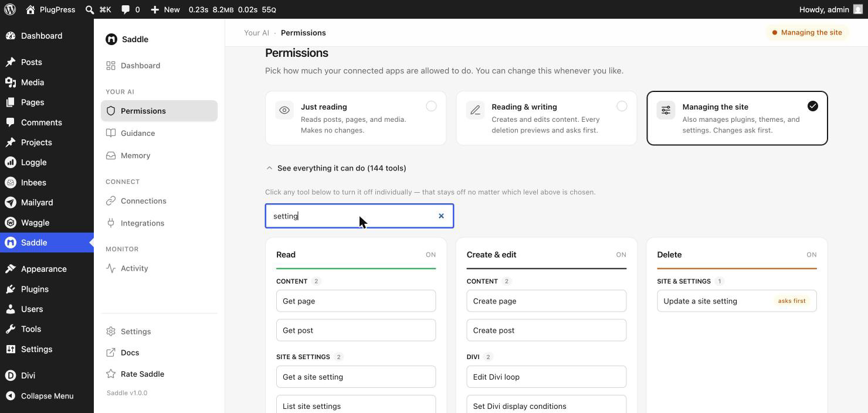This screenshot has height=413, width=868.
Task: Click the Waggle icon in WordPress menu
Action: click(x=11, y=223)
